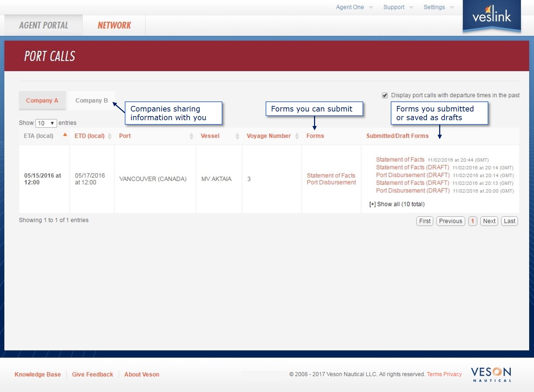
Task: Uncheck display port calls with past departures
Action: tap(384, 95)
